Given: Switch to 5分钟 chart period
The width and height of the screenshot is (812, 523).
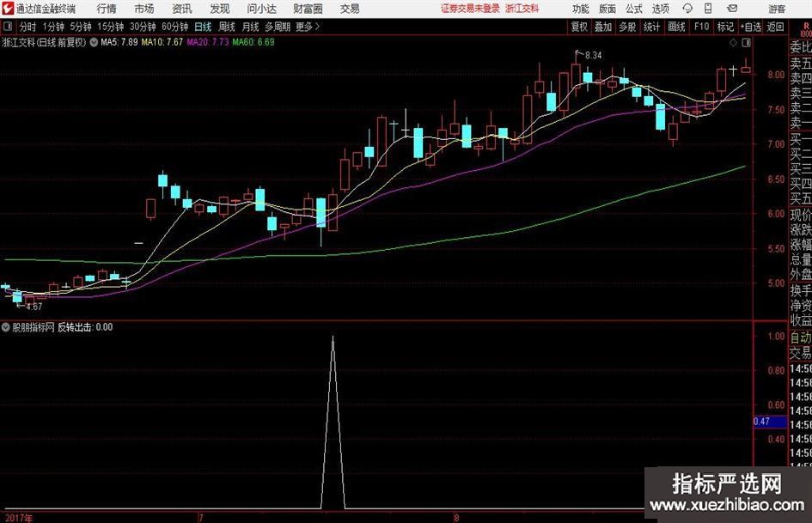Looking at the screenshot, I should click(80, 27).
